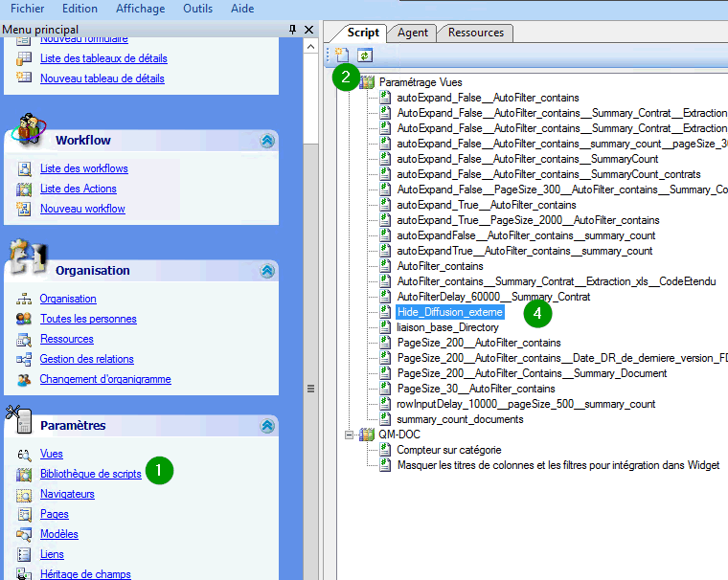728x580 pixels.
Task: Open the Outils menu
Action: 197,8
